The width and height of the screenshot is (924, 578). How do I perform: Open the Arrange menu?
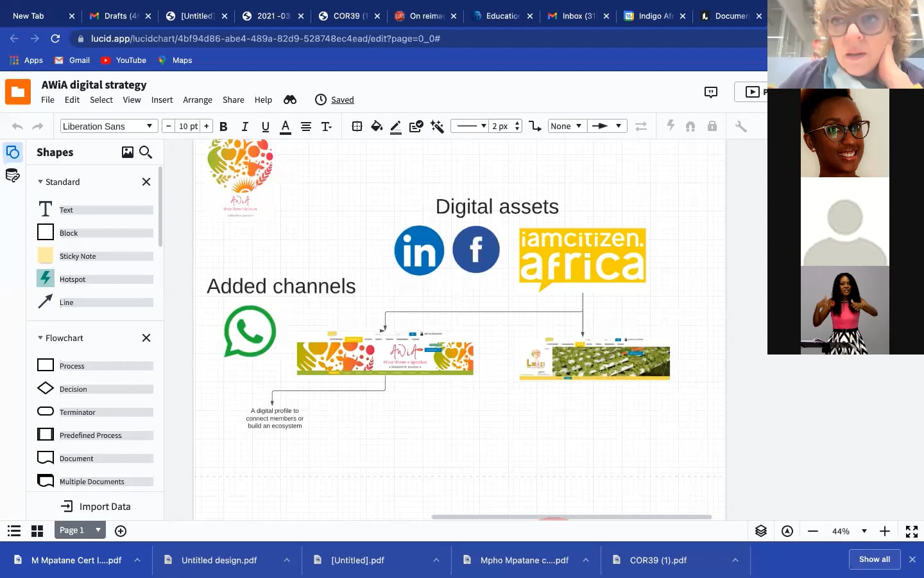[197, 100]
